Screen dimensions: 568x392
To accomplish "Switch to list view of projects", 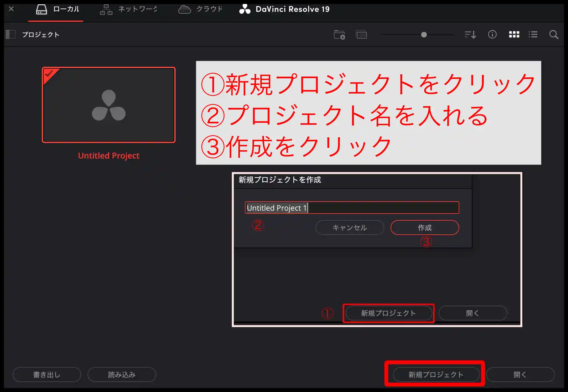I will 533,35.
